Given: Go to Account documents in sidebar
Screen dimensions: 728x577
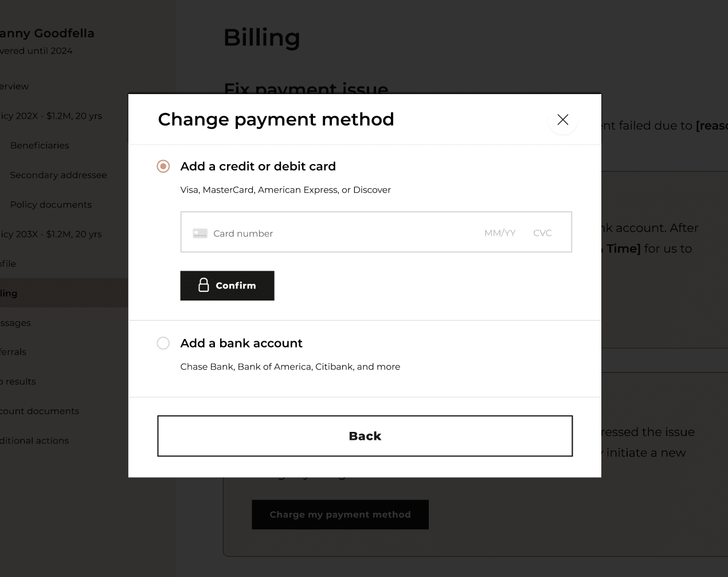Looking at the screenshot, I should pyautogui.click(x=40, y=411).
